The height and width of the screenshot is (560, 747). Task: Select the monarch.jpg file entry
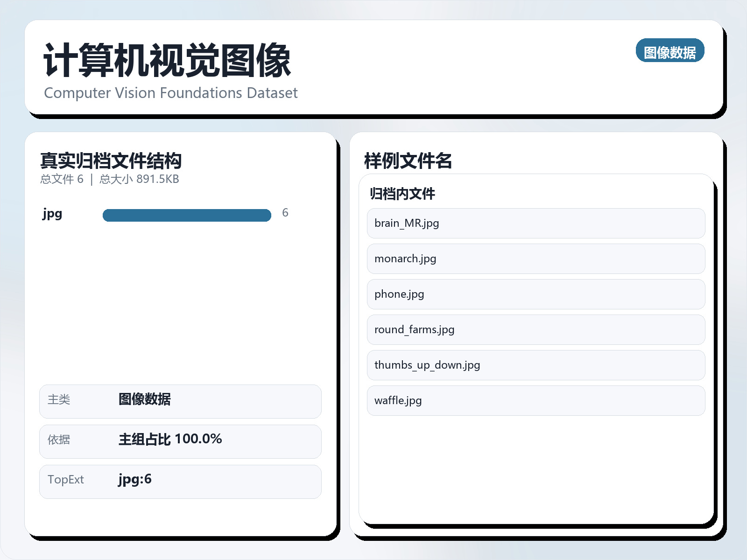point(535,259)
